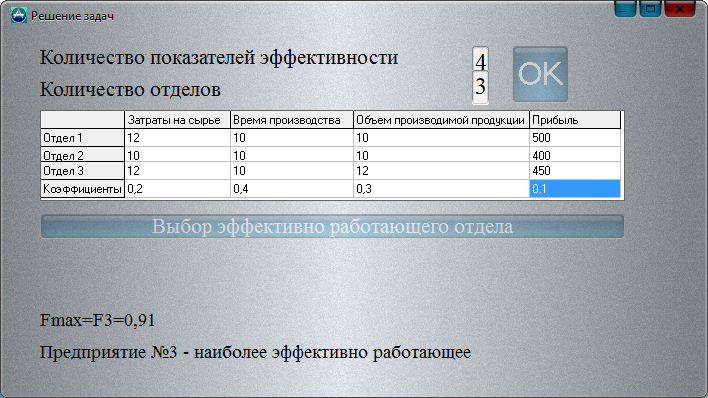
Task: Minimize the 'Решение задач' window
Action: pyautogui.click(x=625, y=9)
